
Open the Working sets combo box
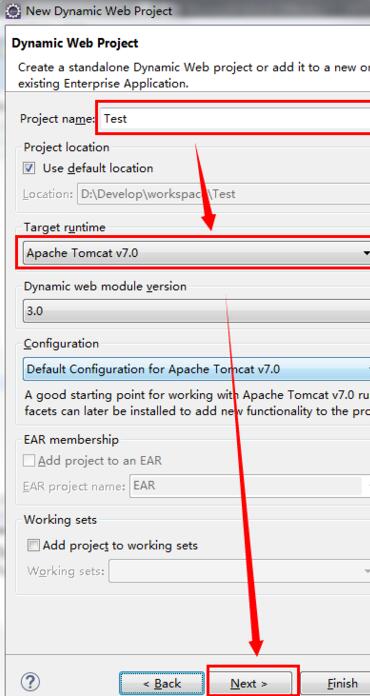pyautogui.click(x=240, y=570)
